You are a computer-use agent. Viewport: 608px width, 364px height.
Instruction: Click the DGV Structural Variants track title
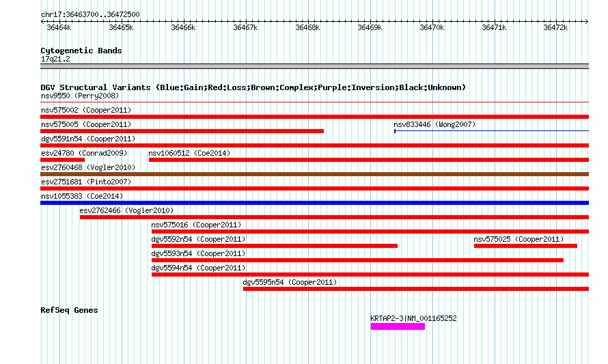(253, 87)
